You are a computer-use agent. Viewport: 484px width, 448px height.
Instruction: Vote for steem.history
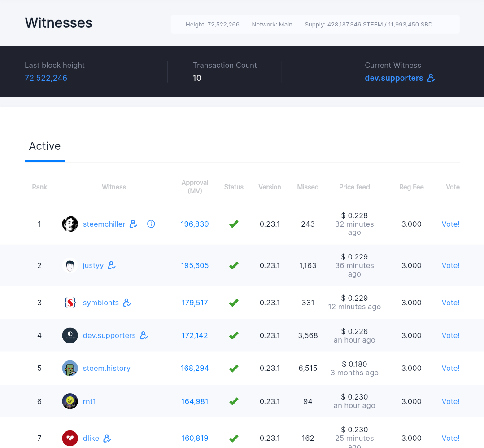point(450,368)
